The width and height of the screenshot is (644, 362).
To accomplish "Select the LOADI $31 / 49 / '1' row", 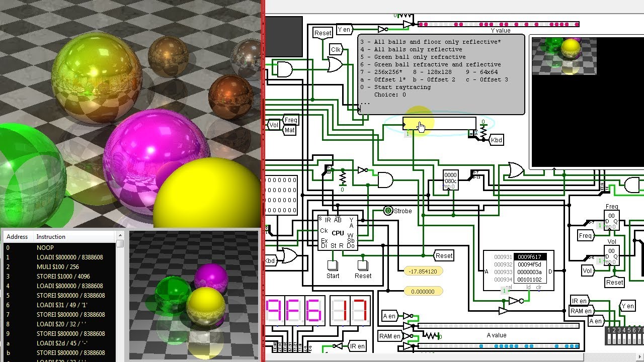I will coord(60,305).
